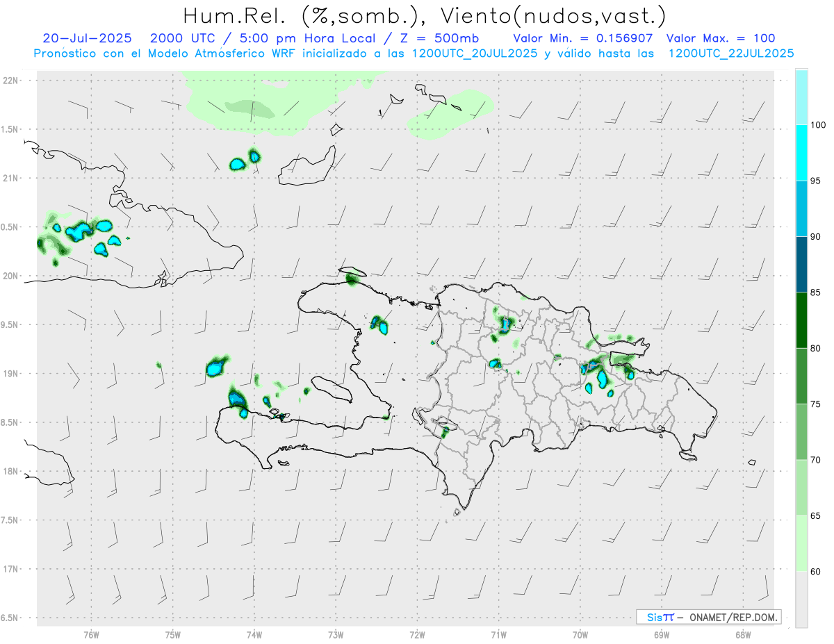
Task: Click the gray below-60 colorbar segment
Action: [x=801, y=599]
